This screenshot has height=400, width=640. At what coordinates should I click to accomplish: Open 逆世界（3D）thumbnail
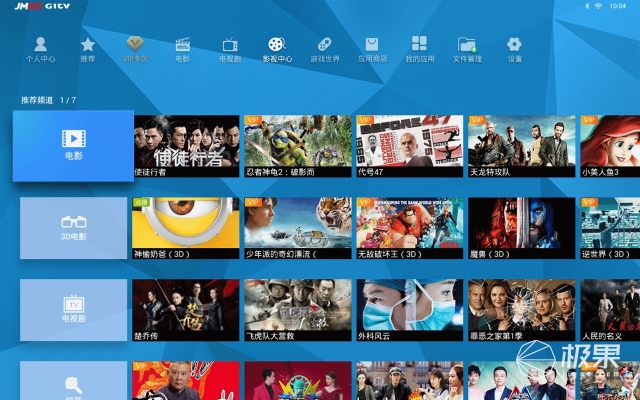(x=610, y=228)
